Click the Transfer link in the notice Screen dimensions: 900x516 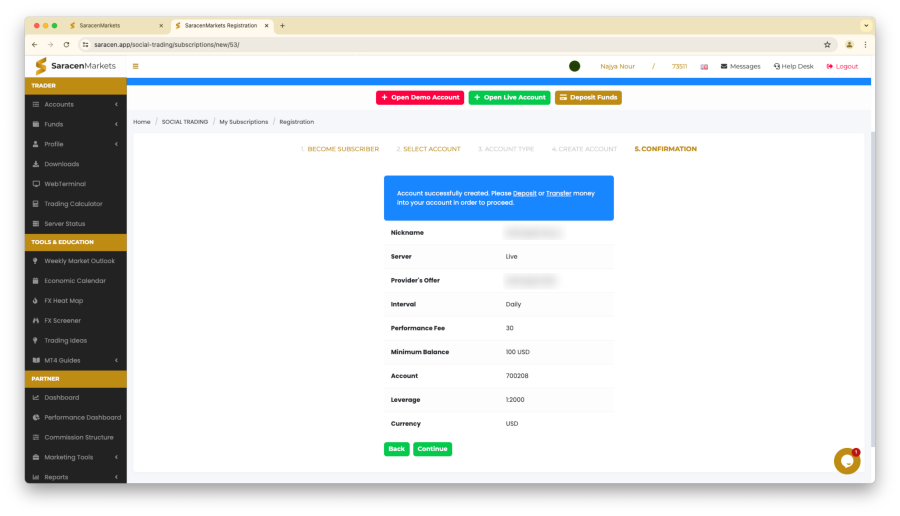point(558,193)
